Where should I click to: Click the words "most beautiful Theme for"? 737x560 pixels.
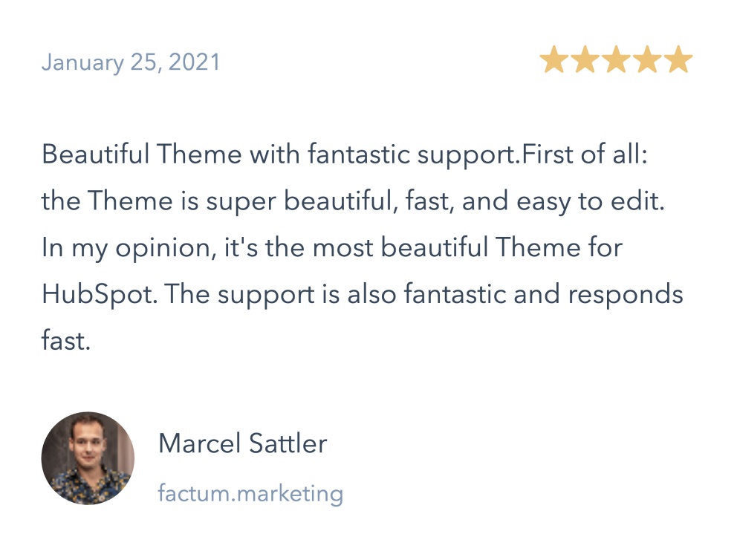click(x=467, y=247)
